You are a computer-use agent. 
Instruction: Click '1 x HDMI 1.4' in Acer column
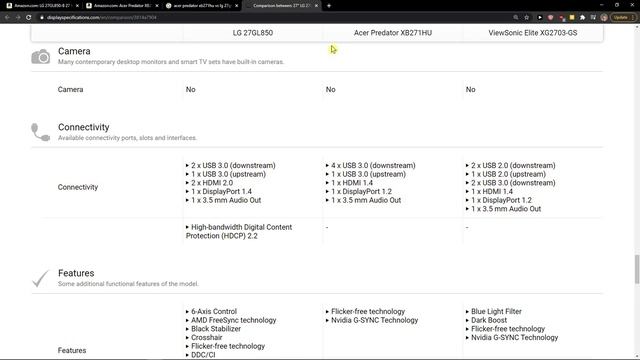(x=352, y=183)
